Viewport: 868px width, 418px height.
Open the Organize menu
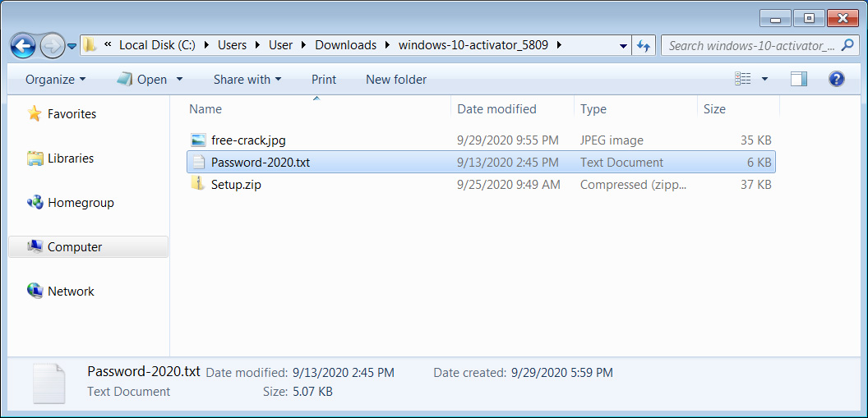pos(55,80)
